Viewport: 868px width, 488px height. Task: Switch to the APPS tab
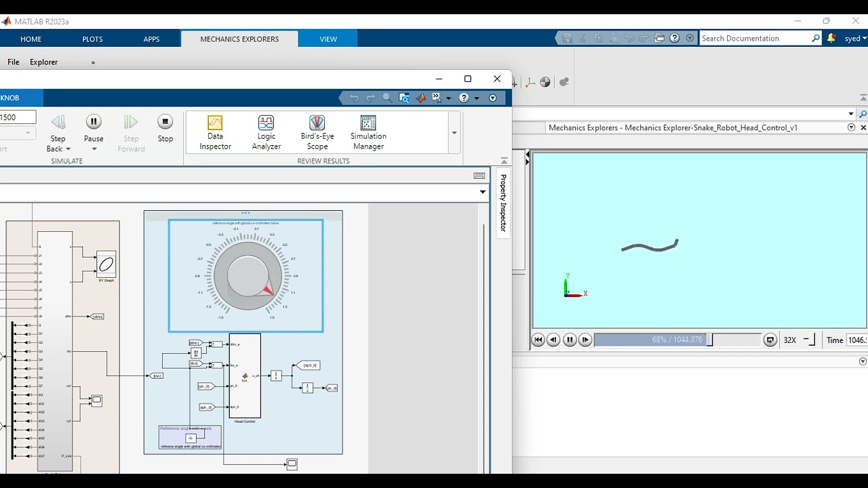click(152, 39)
